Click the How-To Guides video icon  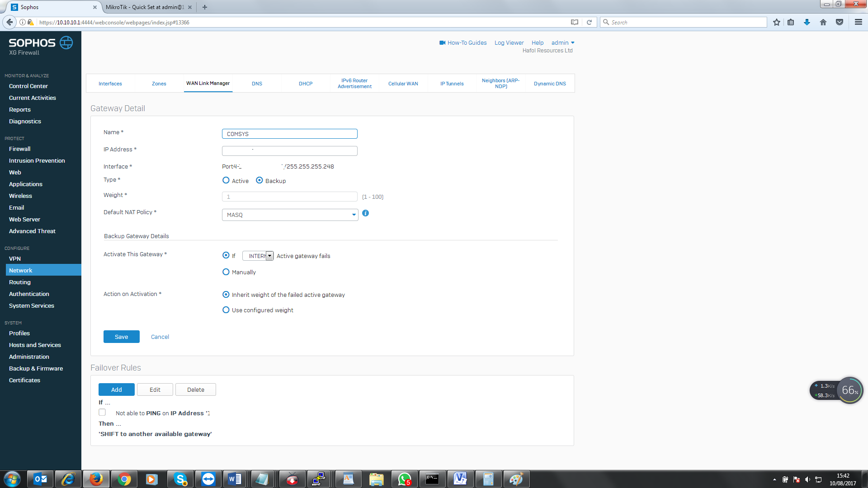(x=442, y=43)
